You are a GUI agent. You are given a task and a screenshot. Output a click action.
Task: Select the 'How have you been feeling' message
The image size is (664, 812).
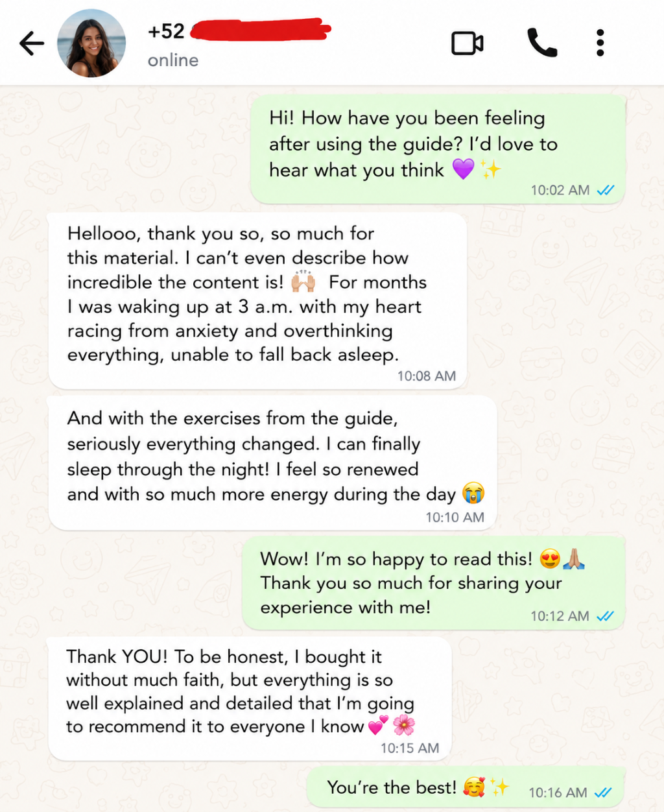pos(438,150)
